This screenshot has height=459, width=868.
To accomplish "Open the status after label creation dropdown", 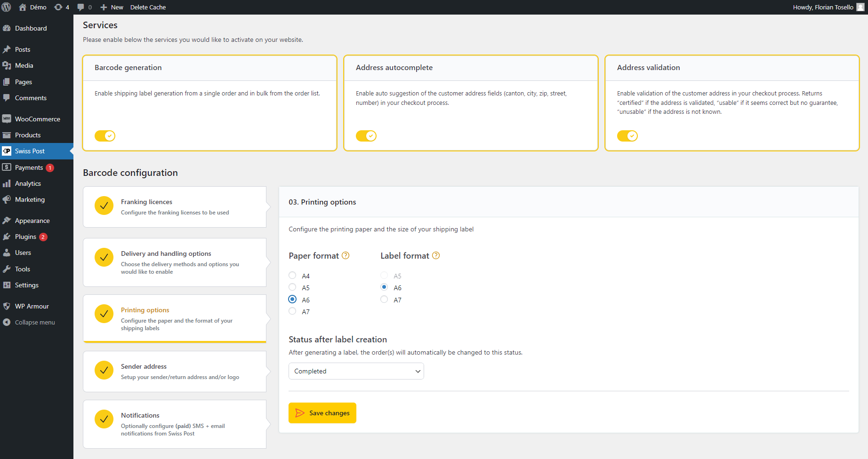I will point(356,371).
